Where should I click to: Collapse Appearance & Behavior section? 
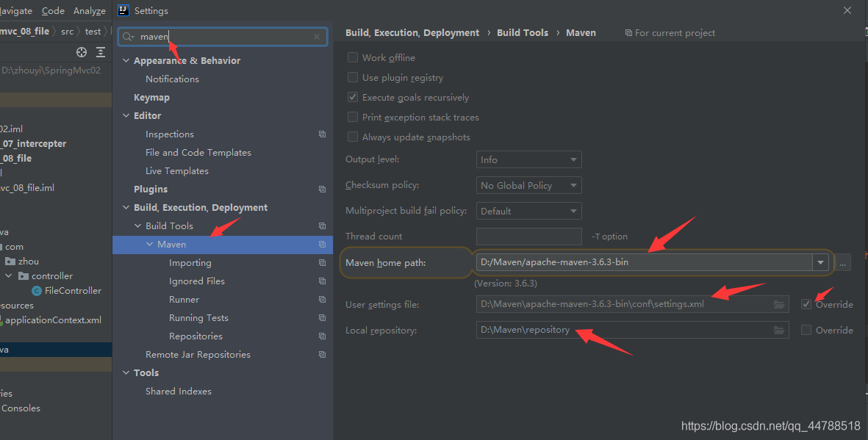[126, 60]
